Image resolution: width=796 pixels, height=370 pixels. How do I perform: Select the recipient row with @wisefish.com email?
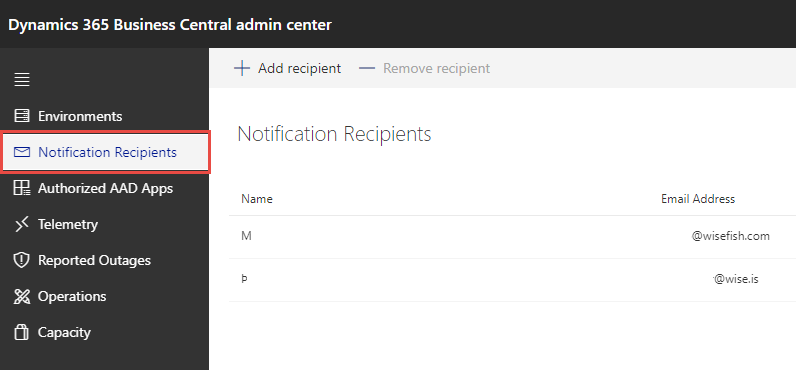tap(512, 237)
